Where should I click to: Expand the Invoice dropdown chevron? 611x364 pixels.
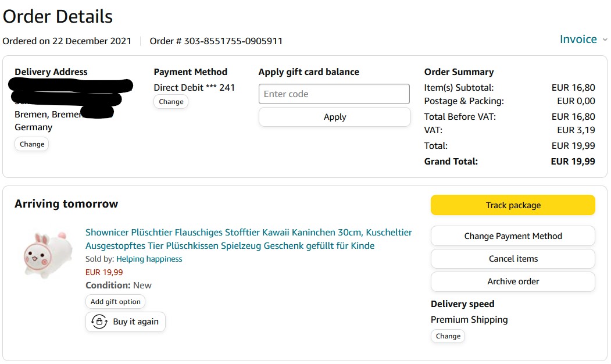point(605,40)
